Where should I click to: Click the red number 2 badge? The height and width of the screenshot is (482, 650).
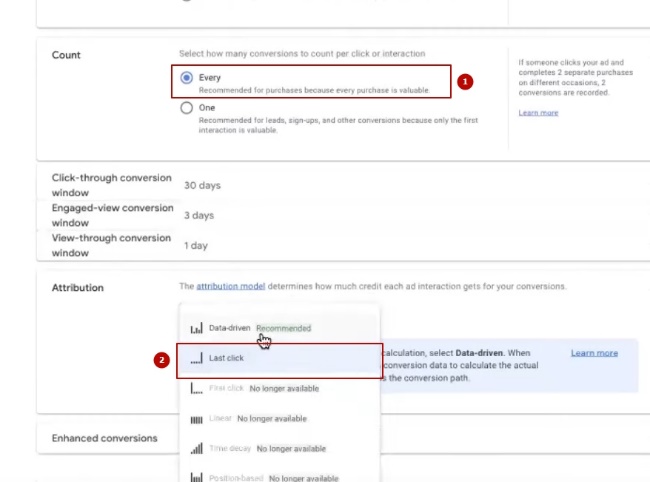point(162,361)
